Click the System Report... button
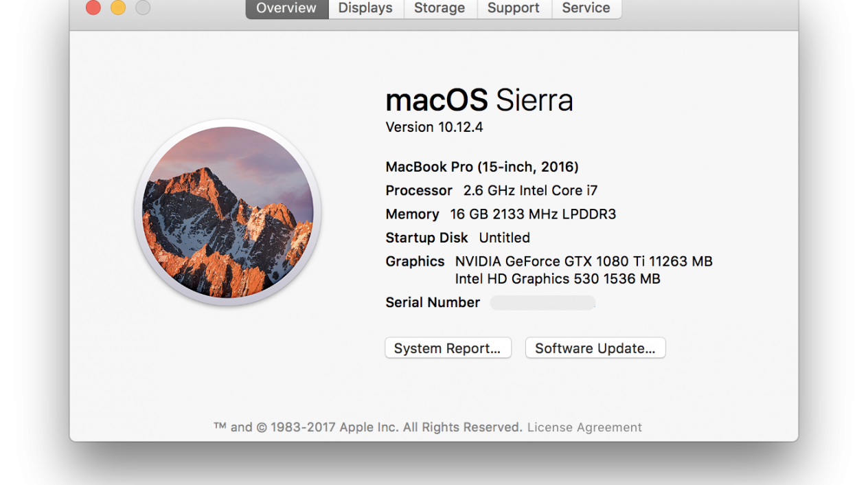Image resolution: width=868 pixels, height=485 pixels. point(448,348)
